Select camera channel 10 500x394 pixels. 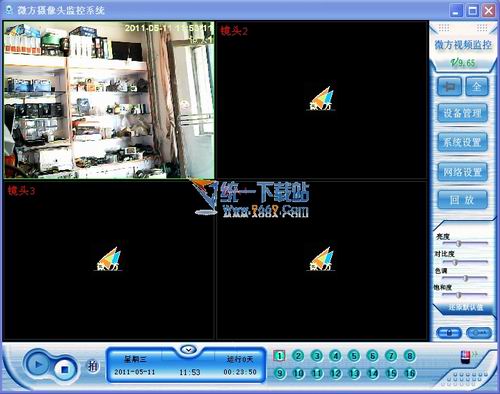click(x=298, y=373)
